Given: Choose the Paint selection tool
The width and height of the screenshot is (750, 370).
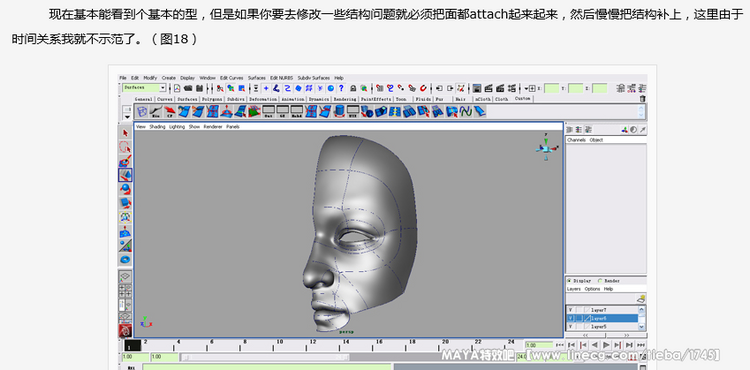Looking at the screenshot, I should coord(125,161).
